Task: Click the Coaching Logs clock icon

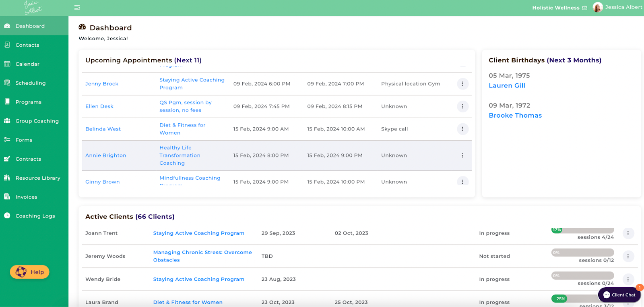Action: [x=7, y=216]
